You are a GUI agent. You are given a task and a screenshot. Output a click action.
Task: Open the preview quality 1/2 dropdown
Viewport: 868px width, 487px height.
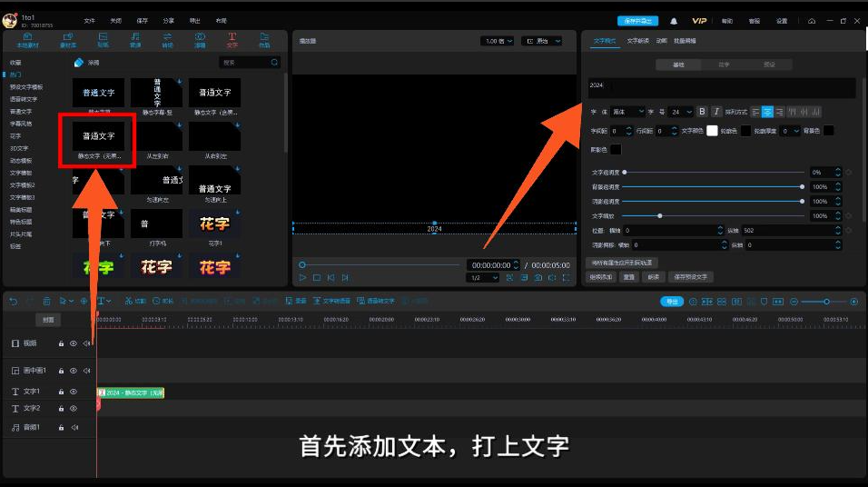pos(482,278)
